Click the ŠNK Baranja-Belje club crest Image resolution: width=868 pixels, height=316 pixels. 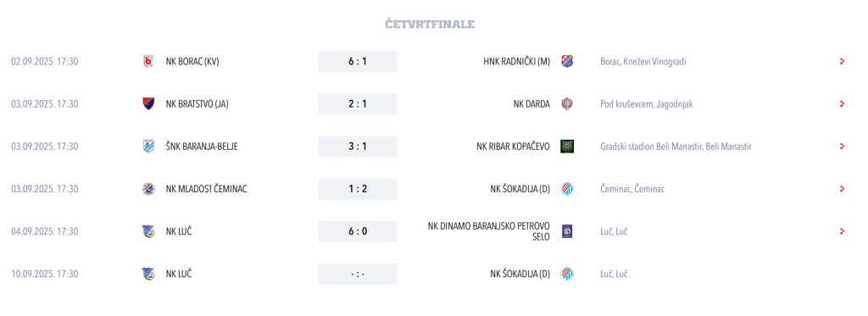coord(147,147)
